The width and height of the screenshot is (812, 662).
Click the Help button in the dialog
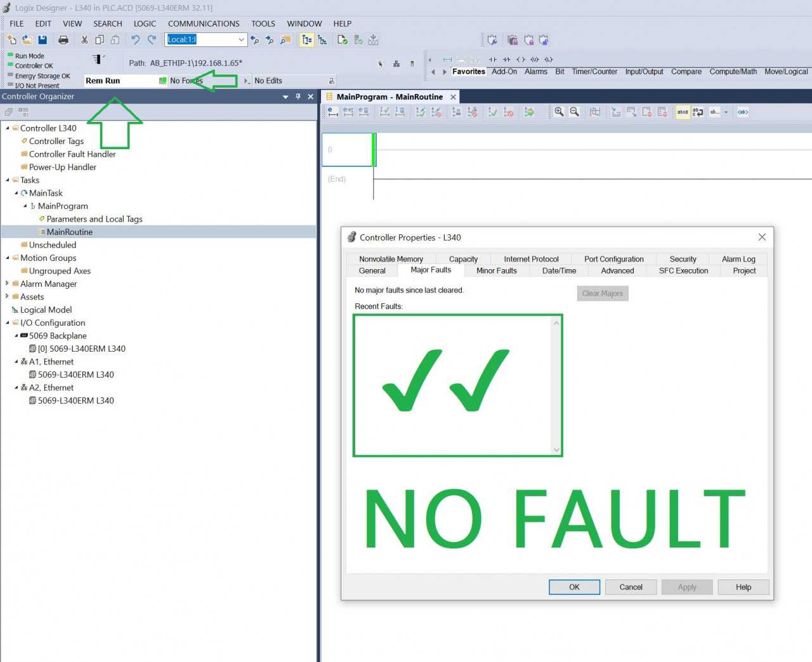[x=743, y=587]
